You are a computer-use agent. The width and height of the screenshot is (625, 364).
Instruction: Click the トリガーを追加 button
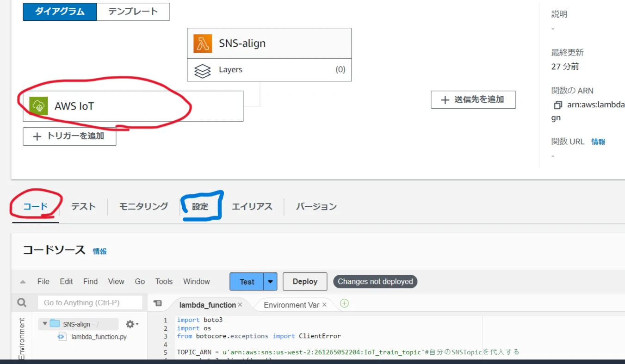point(69,136)
